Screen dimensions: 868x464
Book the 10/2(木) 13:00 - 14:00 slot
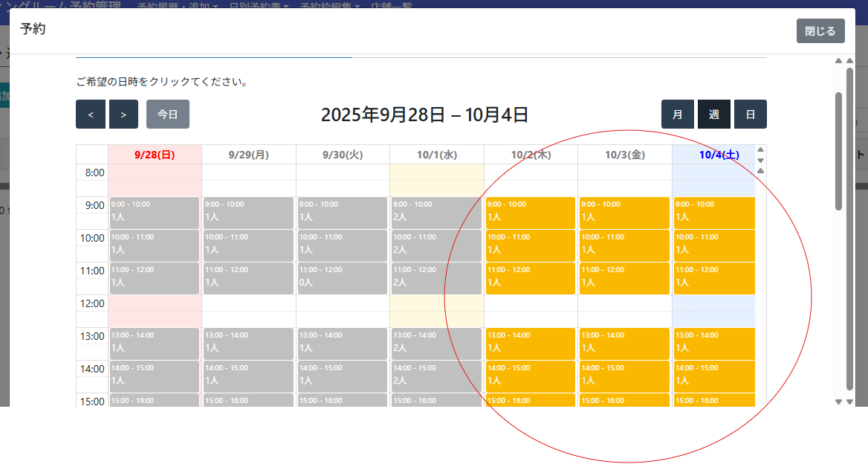(531, 344)
